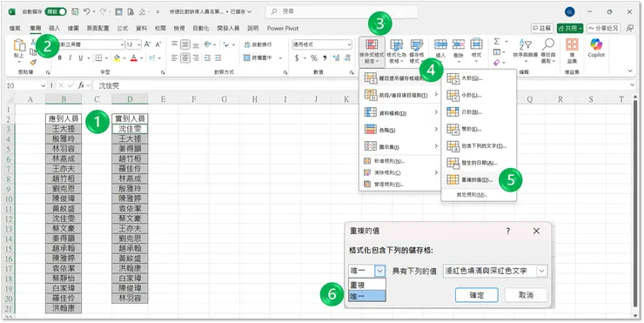This screenshot has height=323, width=644.
Task: Open Copilot from the ribbon
Action: pyautogui.click(x=596, y=49)
